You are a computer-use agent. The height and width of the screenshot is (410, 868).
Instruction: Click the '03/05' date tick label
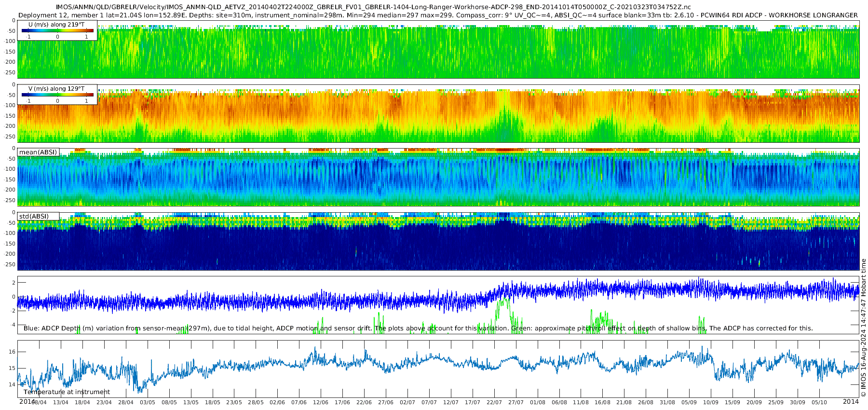pos(147,402)
